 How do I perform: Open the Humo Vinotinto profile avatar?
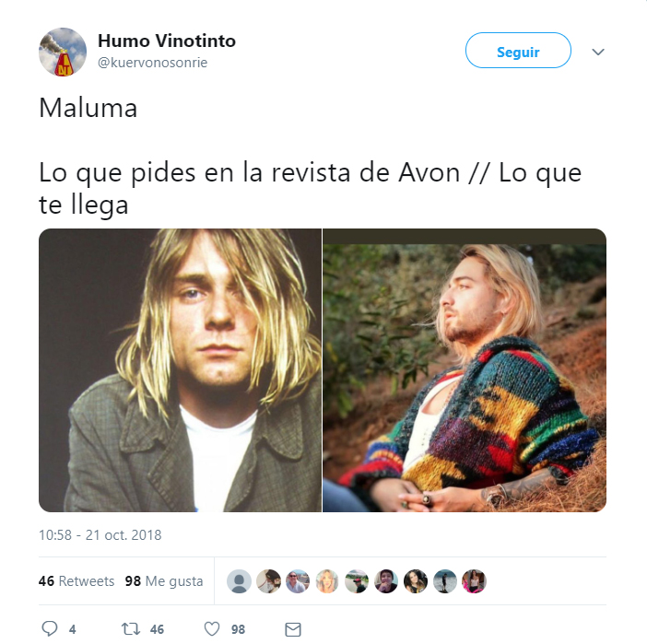pyautogui.click(x=63, y=52)
